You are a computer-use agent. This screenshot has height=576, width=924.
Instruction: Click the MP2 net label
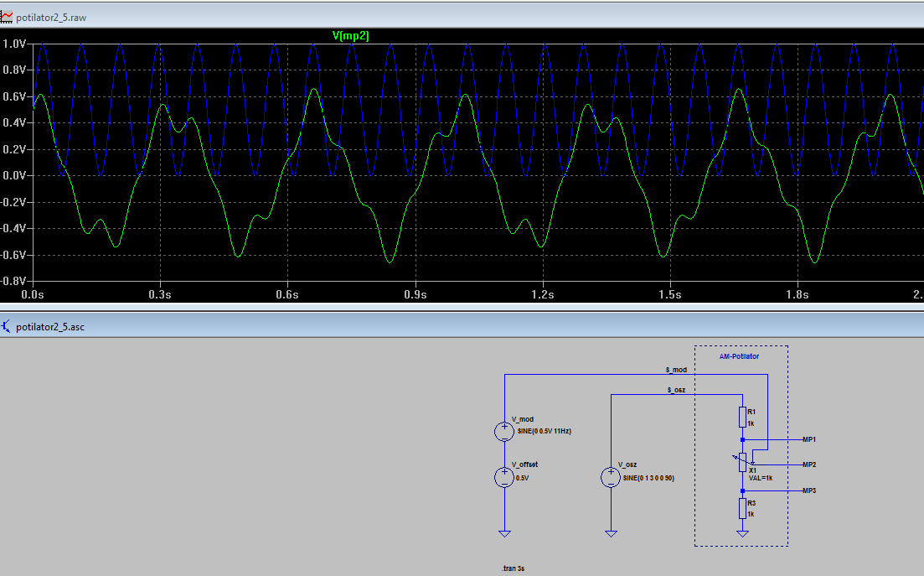809,464
